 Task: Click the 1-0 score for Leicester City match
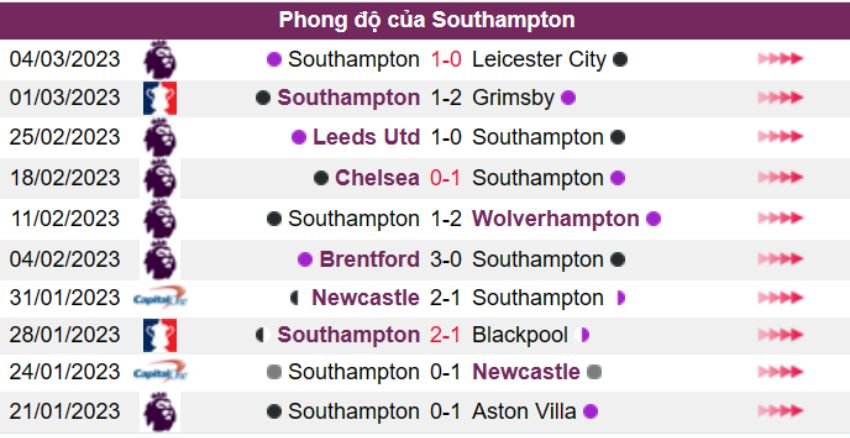tap(446, 59)
